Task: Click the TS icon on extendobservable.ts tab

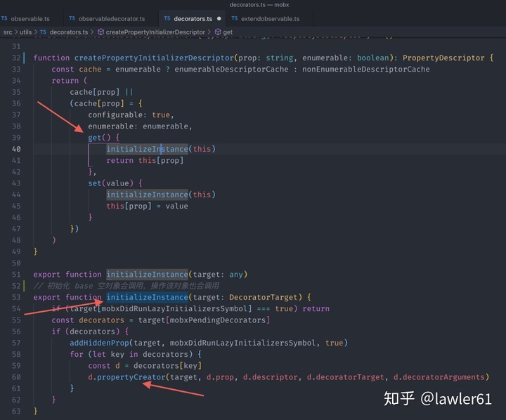Action: pyautogui.click(x=235, y=18)
